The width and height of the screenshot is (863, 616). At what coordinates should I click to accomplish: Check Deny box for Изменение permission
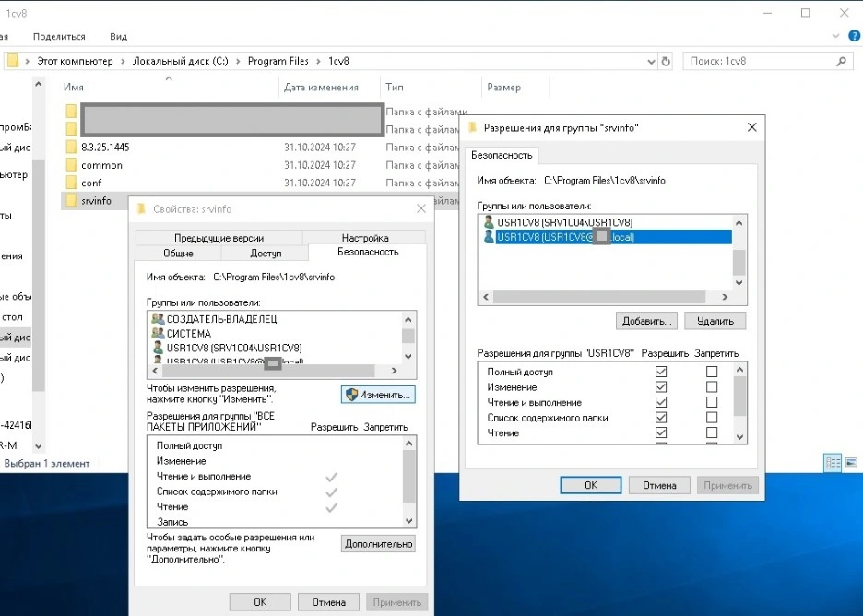point(712,387)
